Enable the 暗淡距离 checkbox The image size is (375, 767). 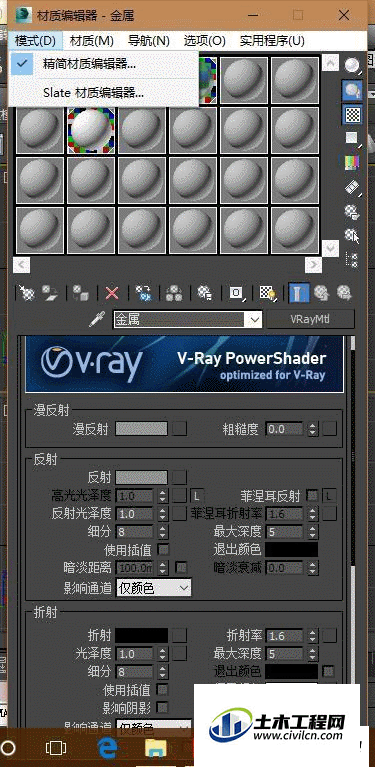coord(181,568)
